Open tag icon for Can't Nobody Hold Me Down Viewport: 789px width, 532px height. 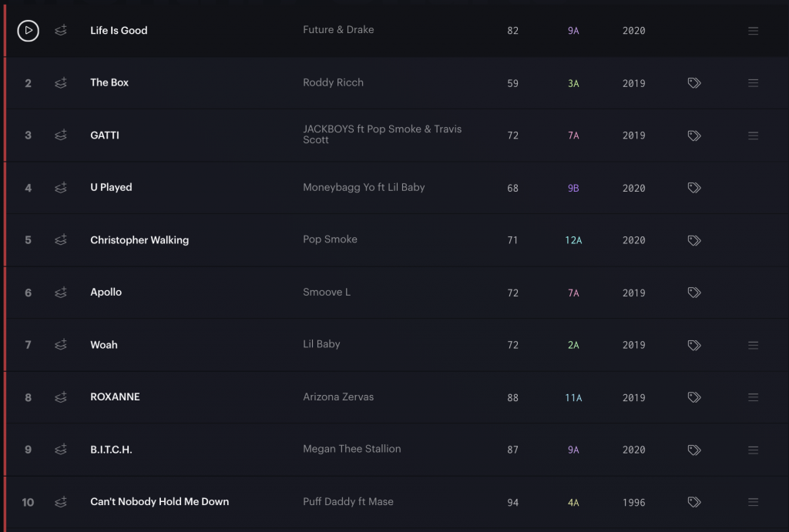click(x=694, y=502)
